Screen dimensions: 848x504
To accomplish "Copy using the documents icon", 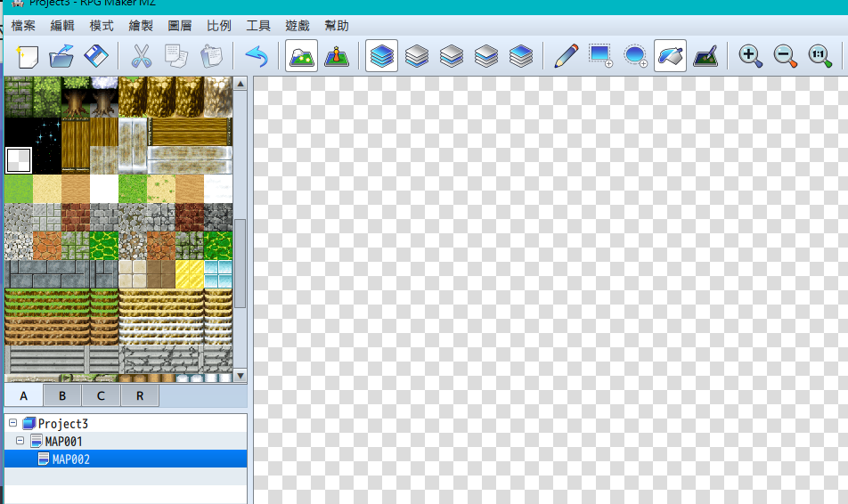I will point(176,56).
